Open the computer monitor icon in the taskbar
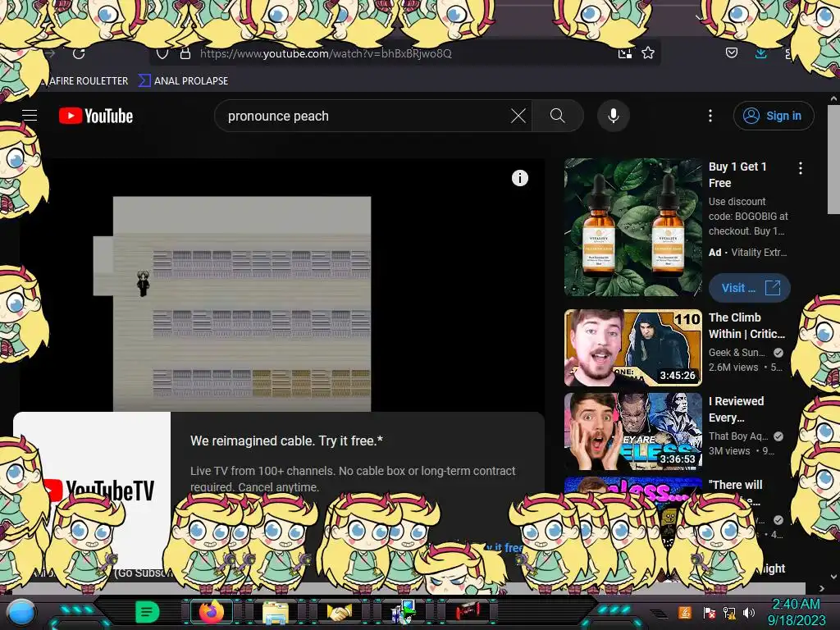The image size is (840, 630). [x=404, y=612]
